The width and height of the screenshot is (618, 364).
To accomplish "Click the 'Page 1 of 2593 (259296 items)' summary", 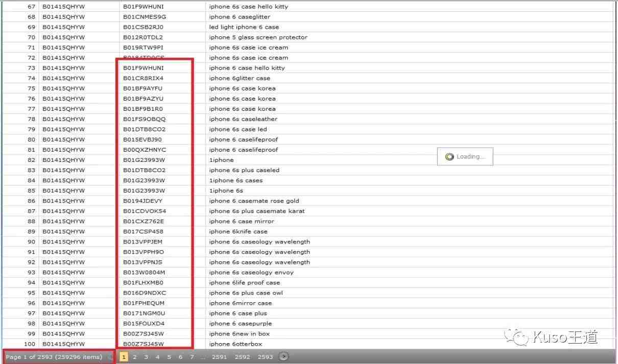I will [54, 357].
